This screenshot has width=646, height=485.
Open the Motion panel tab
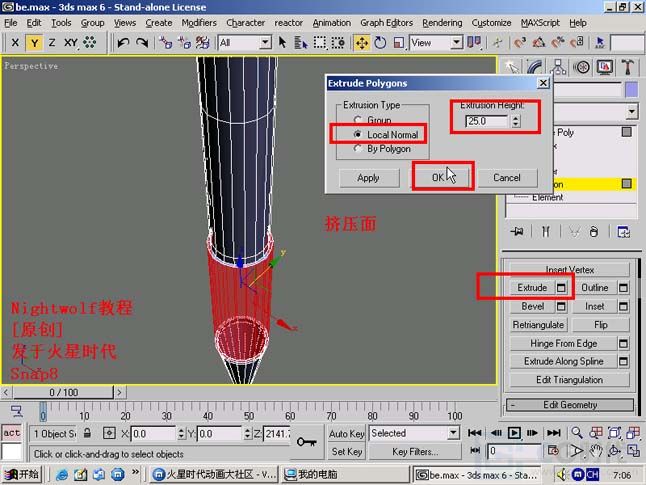coord(581,67)
